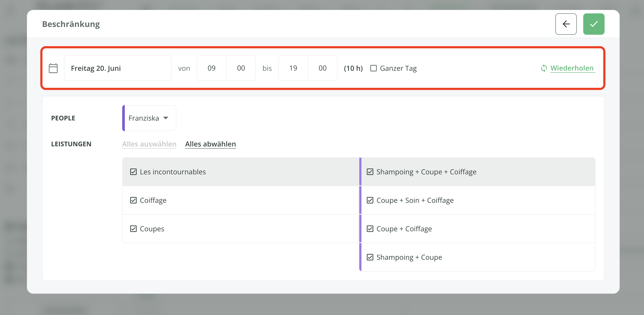Enable the Ganzer Tag checkbox
Viewport: 644px width, 315px height.
(373, 68)
